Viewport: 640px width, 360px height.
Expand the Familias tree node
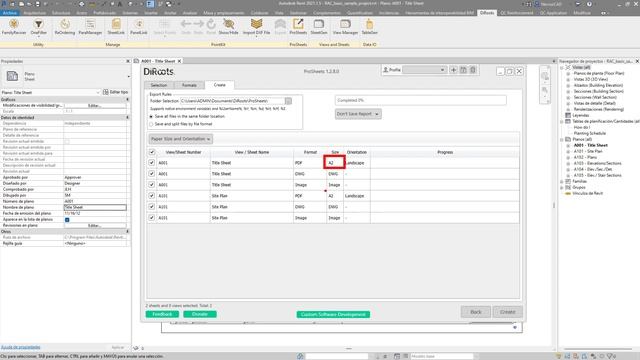[562, 181]
